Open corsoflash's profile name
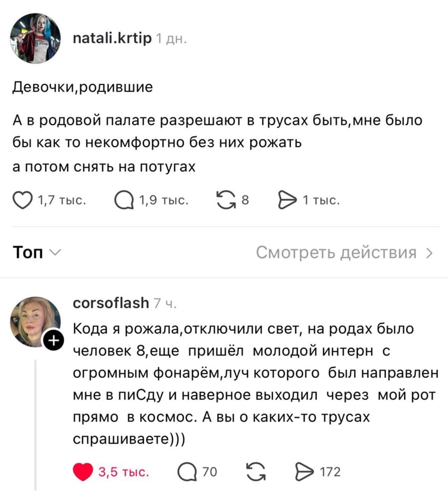 (111, 302)
